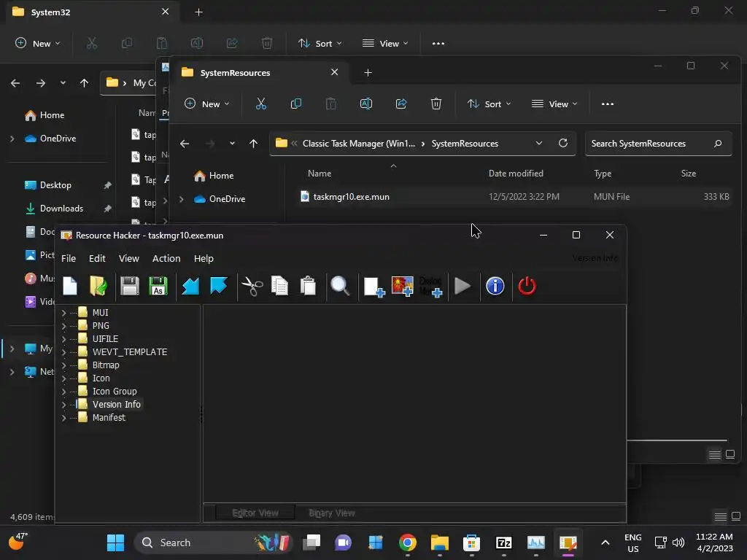Viewport: 747px width, 560px height.
Task: Open Action menu in Resource Hacker
Action: point(166,259)
